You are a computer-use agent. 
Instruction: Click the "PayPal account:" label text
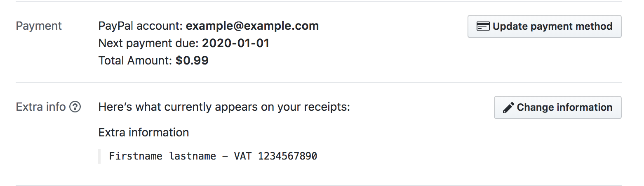141,26
